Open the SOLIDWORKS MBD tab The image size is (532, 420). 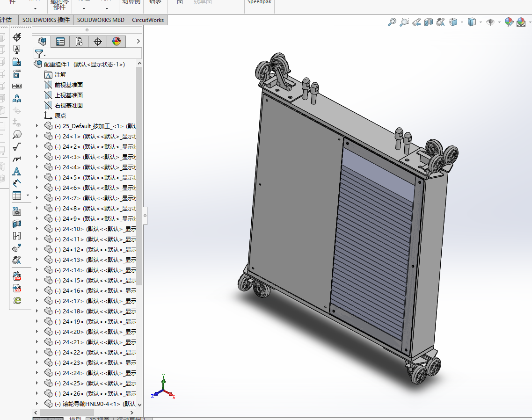(101, 20)
